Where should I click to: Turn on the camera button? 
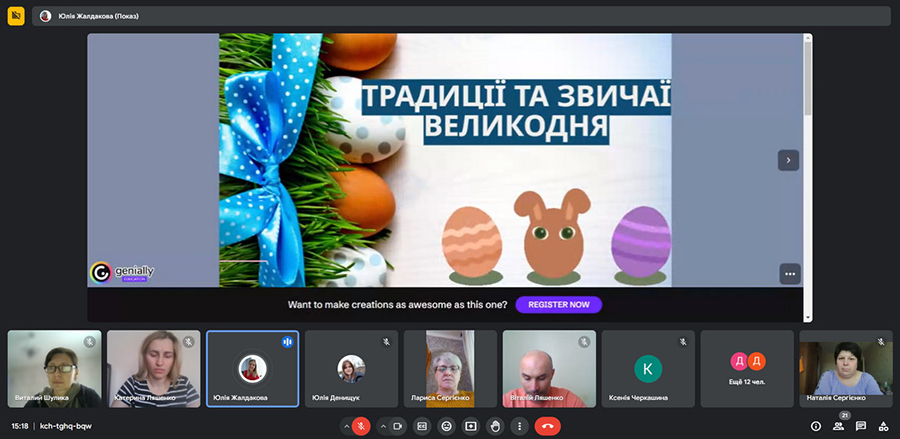(397, 426)
